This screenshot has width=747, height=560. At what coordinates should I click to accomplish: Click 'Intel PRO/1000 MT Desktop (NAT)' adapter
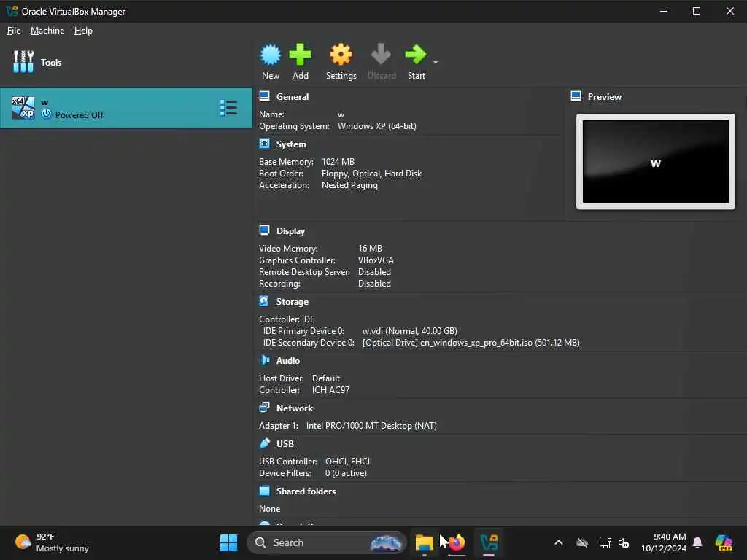point(371,426)
